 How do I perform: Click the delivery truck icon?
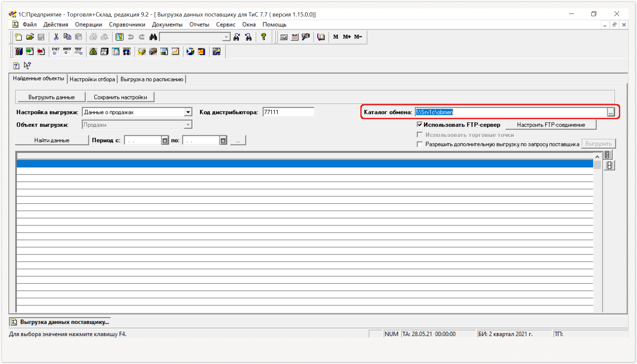153,52
